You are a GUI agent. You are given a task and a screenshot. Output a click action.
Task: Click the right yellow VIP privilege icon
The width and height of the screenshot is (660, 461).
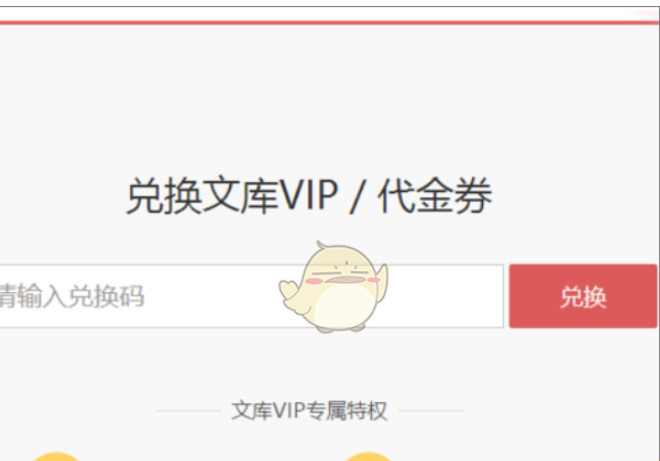click(x=368, y=456)
